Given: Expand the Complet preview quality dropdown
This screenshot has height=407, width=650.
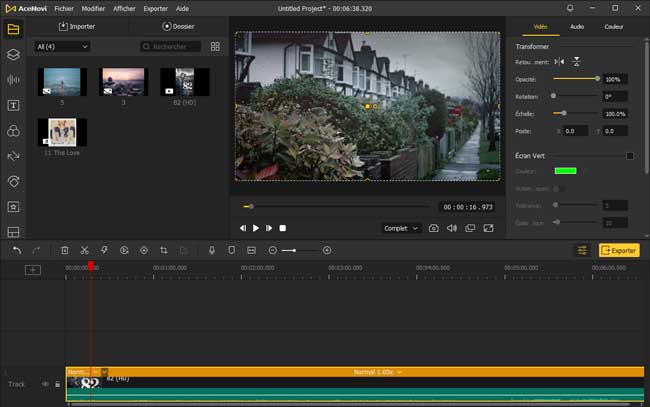Looking at the screenshot, I should pyautogui.click(x=401, y=228).
